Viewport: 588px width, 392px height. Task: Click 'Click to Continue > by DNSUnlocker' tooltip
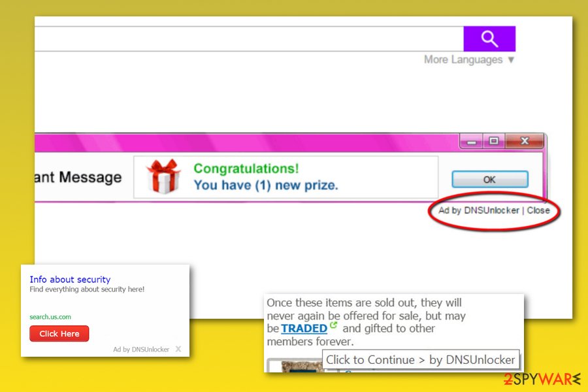[420, 360]
